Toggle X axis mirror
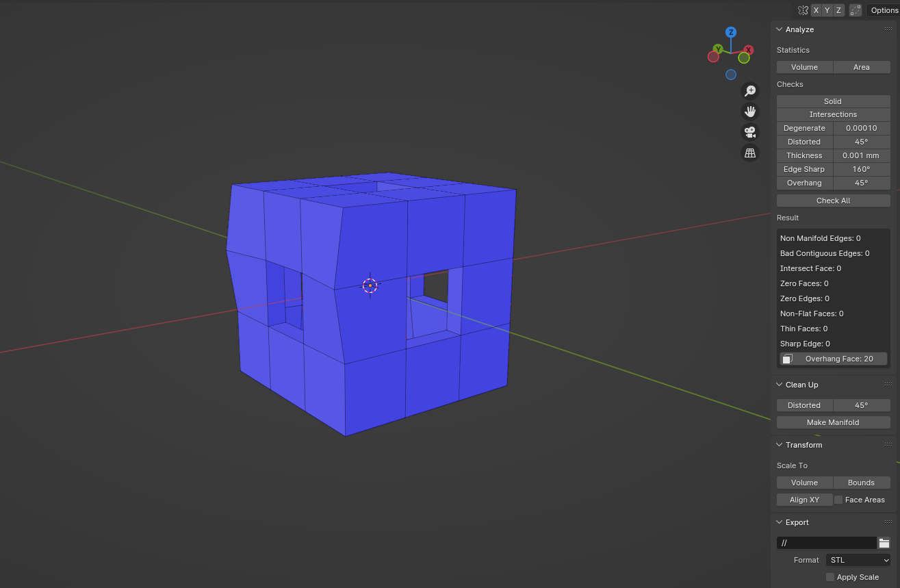 [816, 10]
